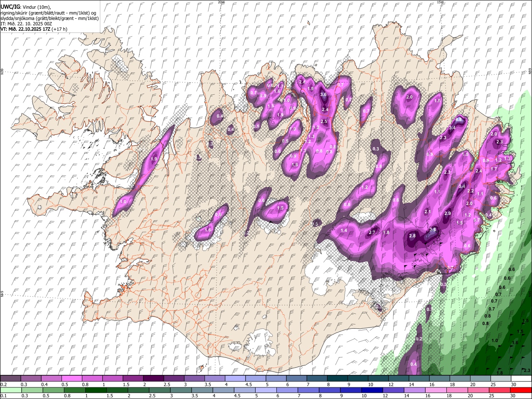This screenshot has width=532, height=399.
Task: Click the '3.6' snowfall value on the map
Action: pos(324,95)
